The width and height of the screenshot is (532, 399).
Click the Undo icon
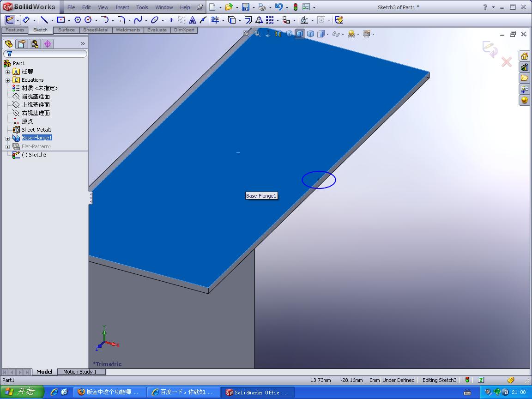278,7
